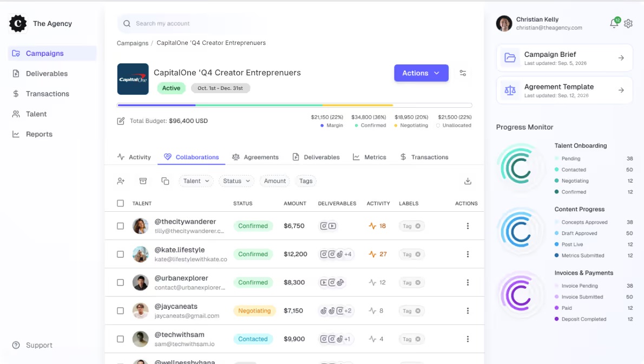Open actions menu for @jaycaneats row
This screenshot has width=644, height=364.
point(468,311)
